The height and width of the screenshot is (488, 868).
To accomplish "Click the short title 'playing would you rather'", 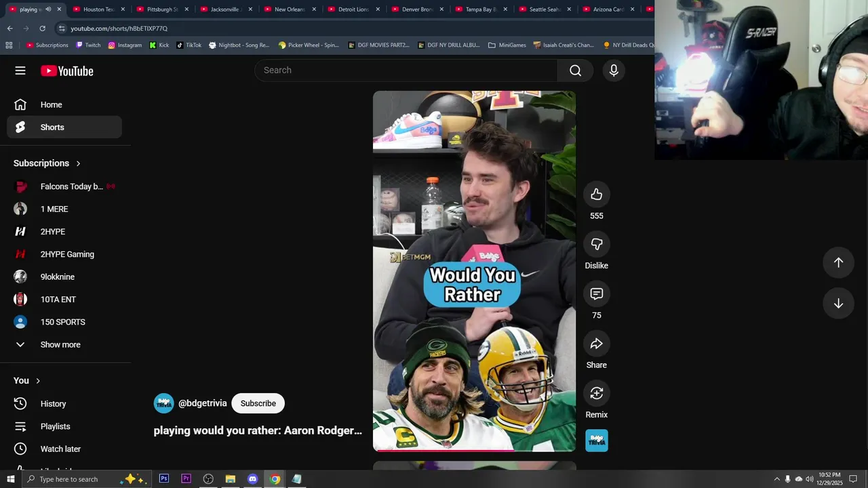I will pyautogui.click(x=258, y=430).
